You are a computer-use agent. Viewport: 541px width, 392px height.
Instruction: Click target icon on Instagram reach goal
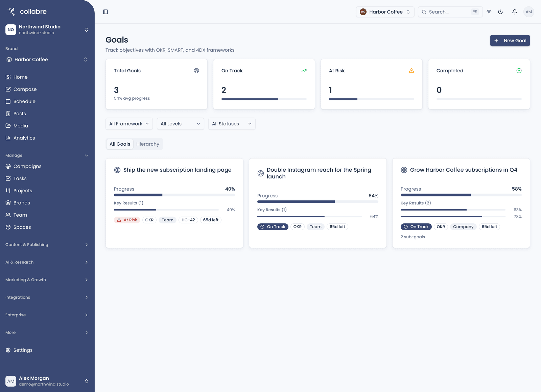coord(261,173)
